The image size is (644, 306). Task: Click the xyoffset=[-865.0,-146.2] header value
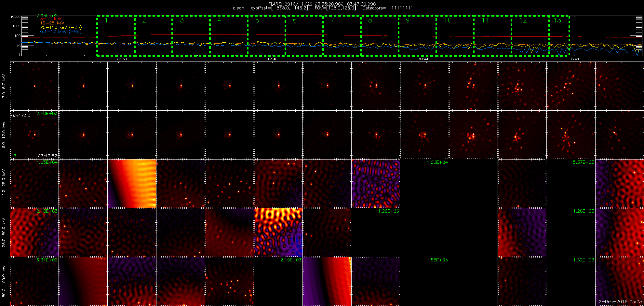pos(279,8)
